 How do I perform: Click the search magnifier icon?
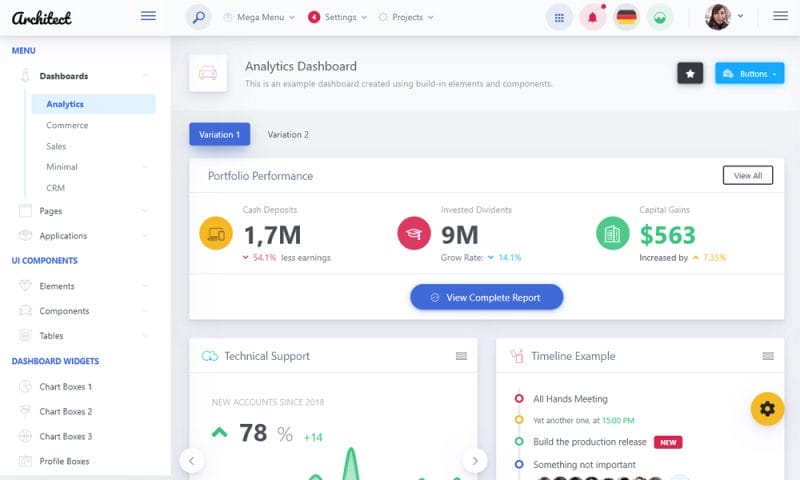tap(198, 17)
